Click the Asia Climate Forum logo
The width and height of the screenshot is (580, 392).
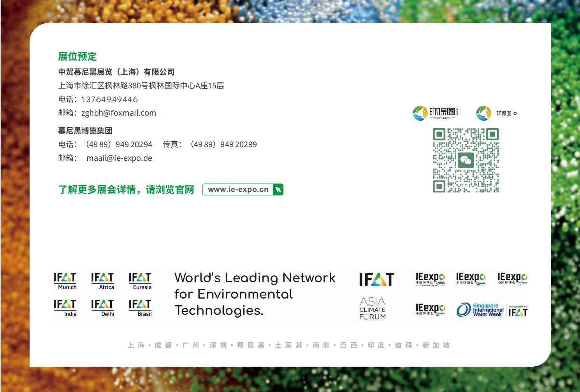pos(373,309)
